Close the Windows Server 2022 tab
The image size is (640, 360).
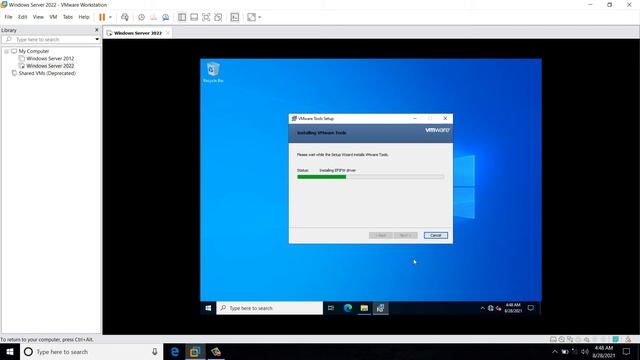(x=168, y=33)
